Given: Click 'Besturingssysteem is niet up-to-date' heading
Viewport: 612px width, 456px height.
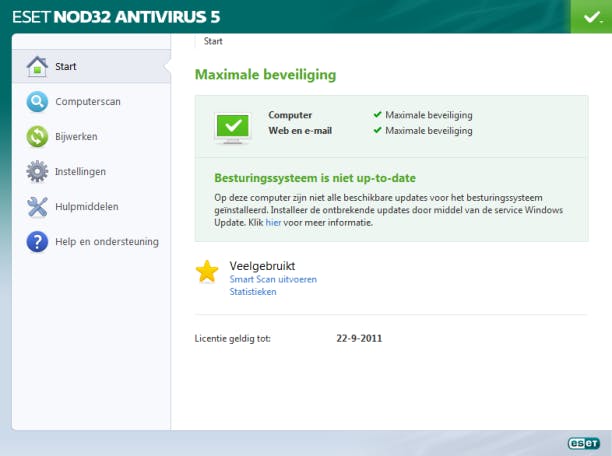Looking at the screenshot, I should [x=315, y=178].
